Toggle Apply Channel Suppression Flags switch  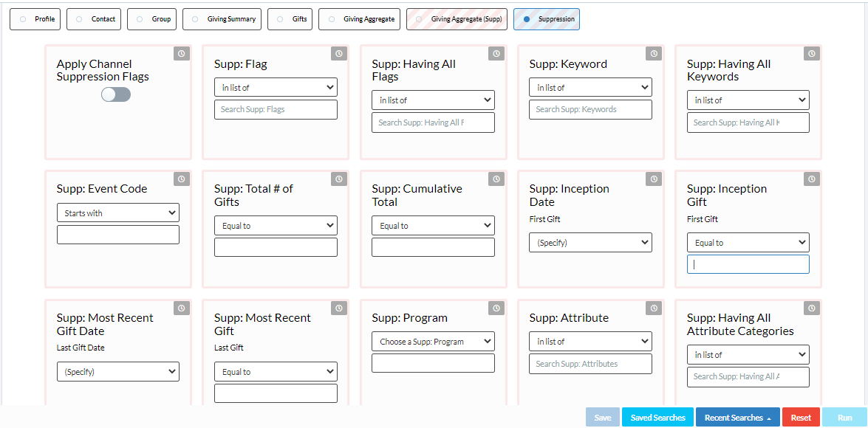click(x=116, y=94)
